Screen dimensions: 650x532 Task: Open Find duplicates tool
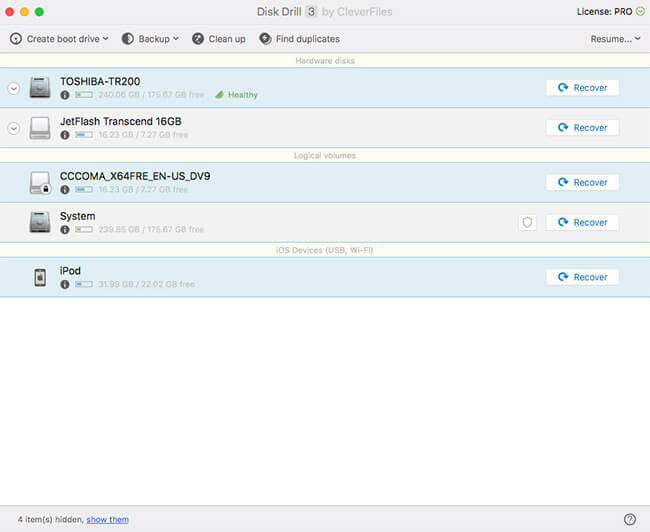click(299, 39)
